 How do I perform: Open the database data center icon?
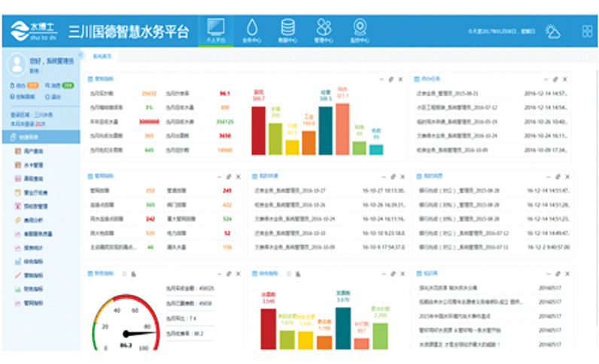tap(287, 28)
